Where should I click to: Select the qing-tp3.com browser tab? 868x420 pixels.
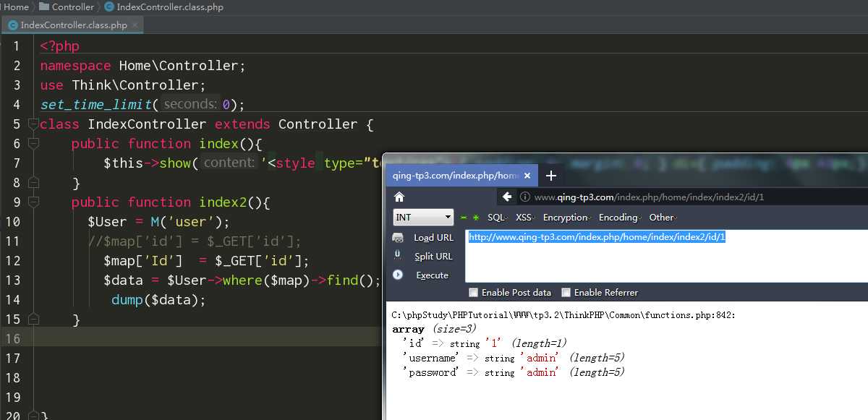pos(462,175)
